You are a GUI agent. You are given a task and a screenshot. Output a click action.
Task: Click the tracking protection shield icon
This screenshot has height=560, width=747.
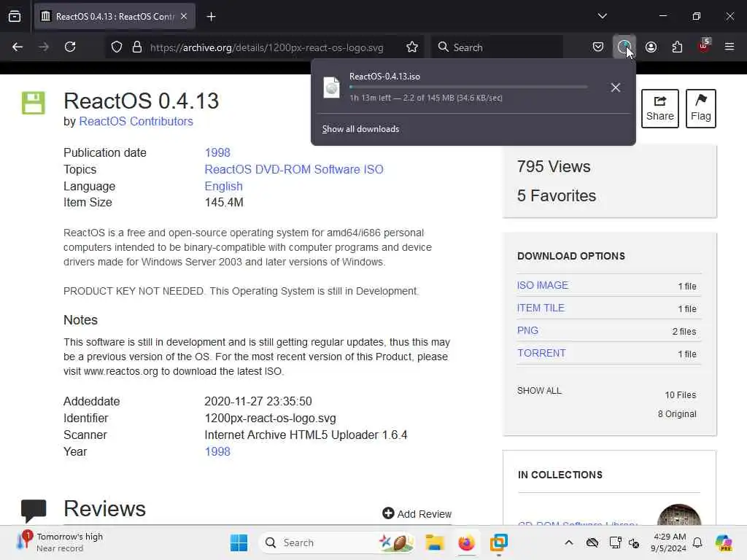117,47
